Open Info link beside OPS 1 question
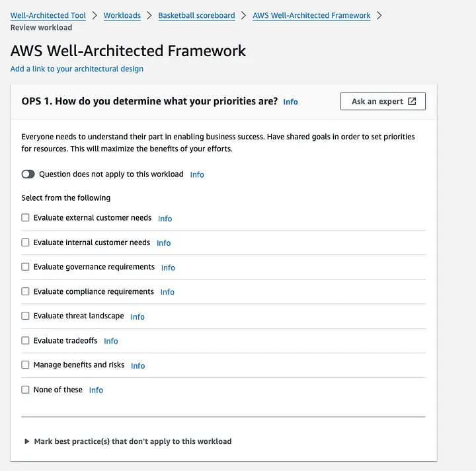 (x=290, y=102)
